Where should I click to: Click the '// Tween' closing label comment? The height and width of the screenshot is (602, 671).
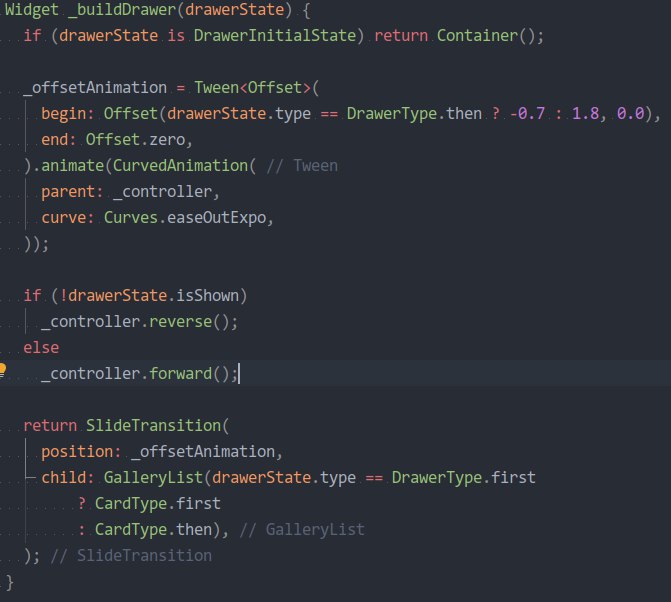(302, 166)
